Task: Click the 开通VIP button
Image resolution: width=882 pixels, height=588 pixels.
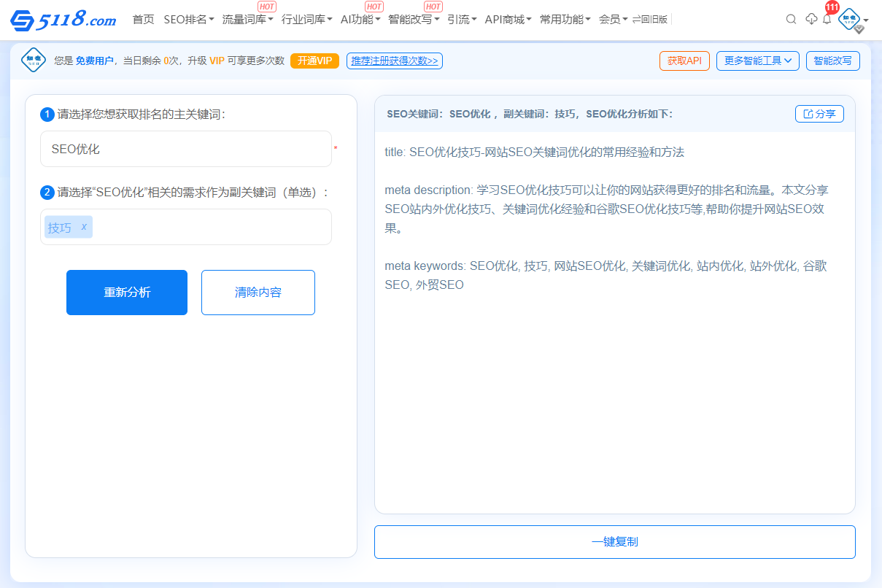Action: 314,61
